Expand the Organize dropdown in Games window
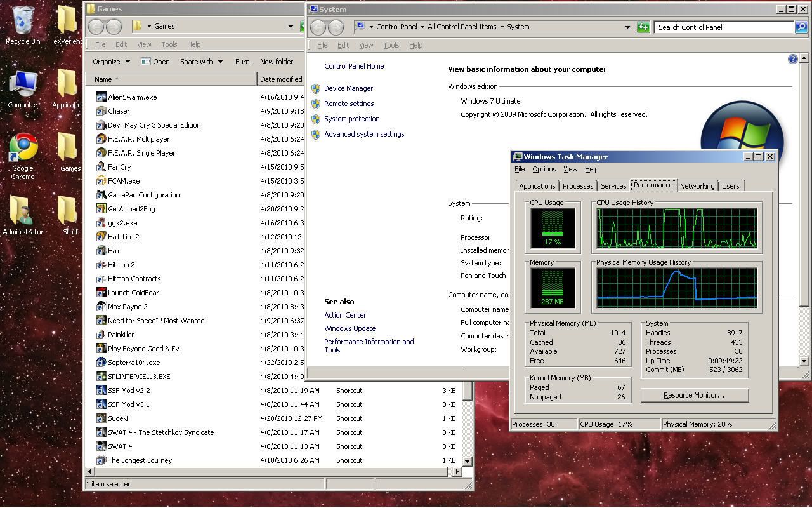 pos(111,62)
